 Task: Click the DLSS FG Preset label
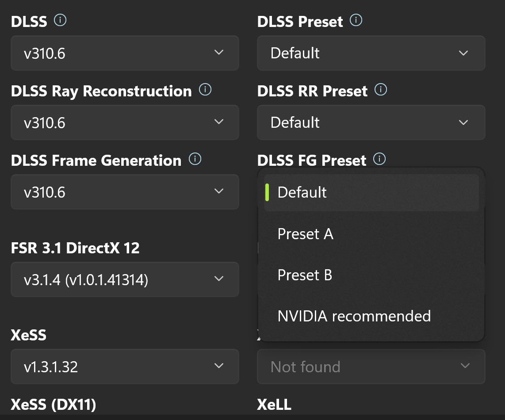point(311,160)
